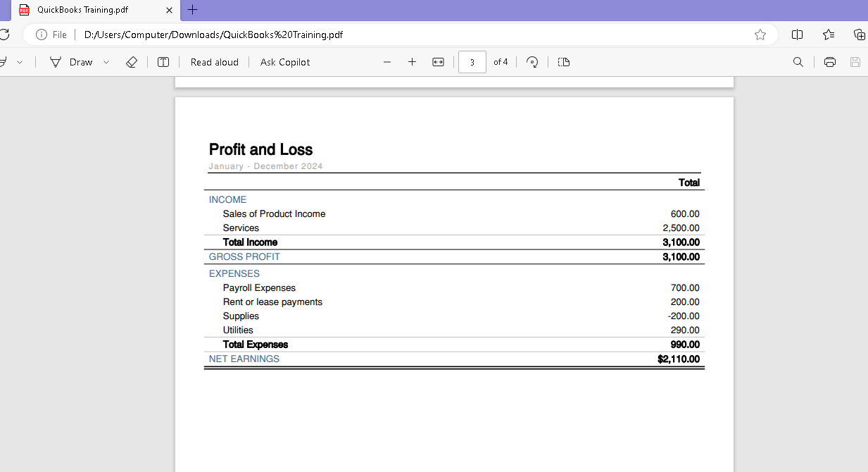Select the Add text tool
This screenshot has height=472, width=868.
coord(163,62)
